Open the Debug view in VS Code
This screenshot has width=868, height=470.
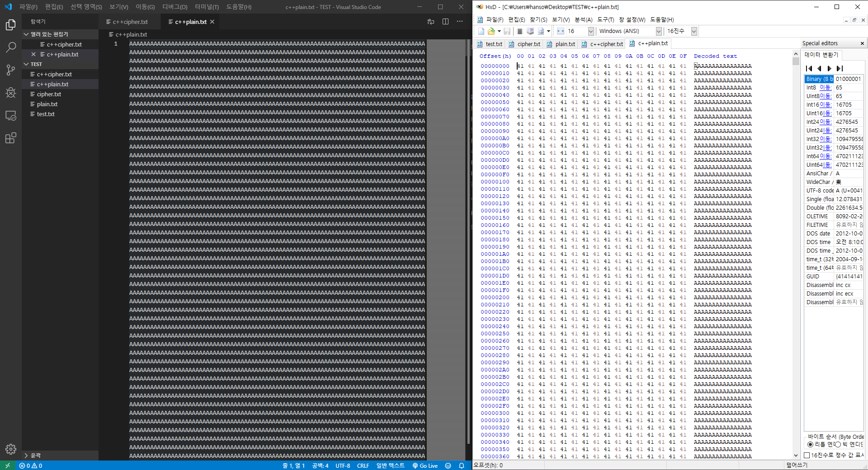(11, 93)
